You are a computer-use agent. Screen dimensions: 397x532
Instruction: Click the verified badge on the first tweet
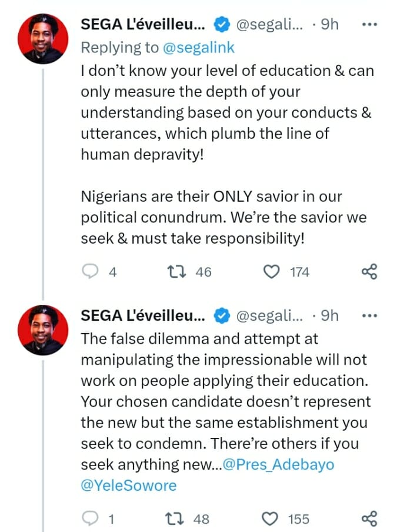pos(221,25)
